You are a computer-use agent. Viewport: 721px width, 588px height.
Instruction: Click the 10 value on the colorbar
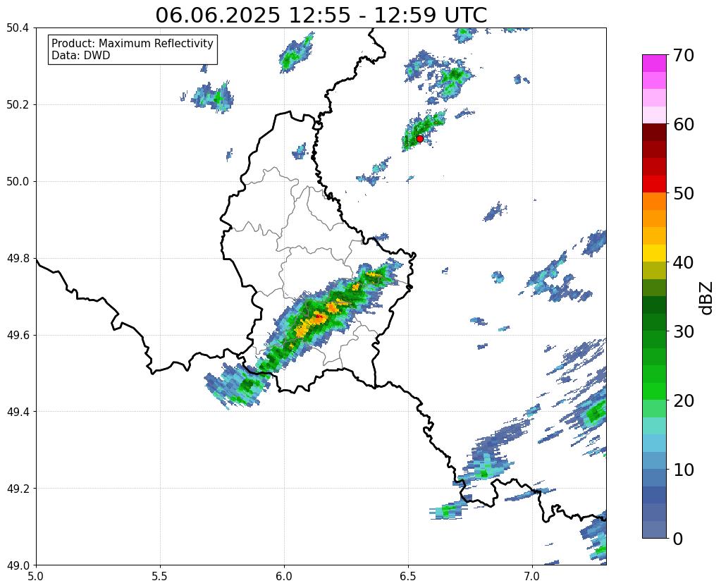684,470
